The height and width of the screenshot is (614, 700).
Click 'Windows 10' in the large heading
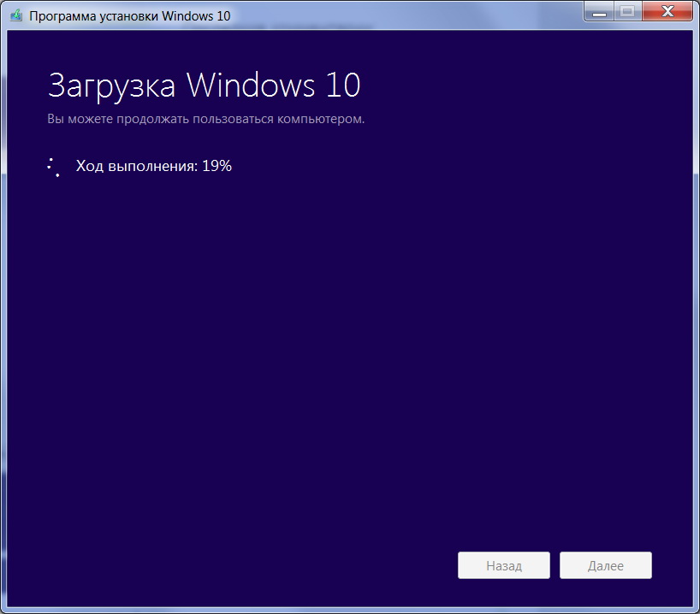click(x=273, y=86)
